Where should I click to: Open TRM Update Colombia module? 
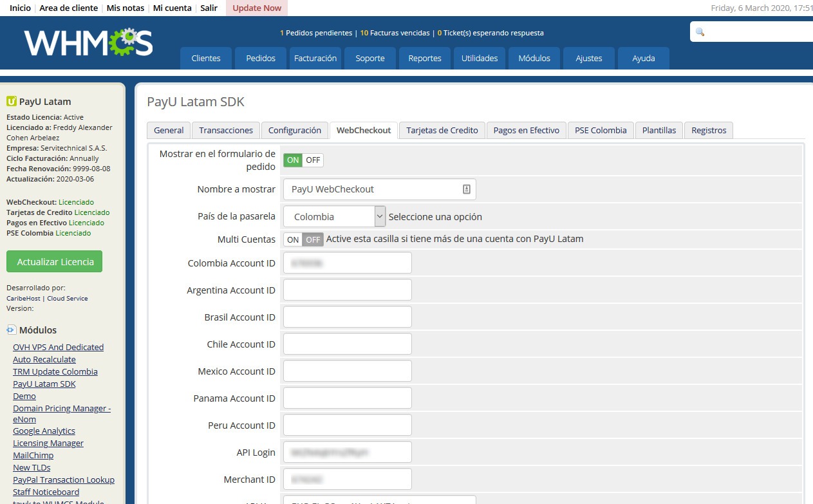tap(55, 371)
